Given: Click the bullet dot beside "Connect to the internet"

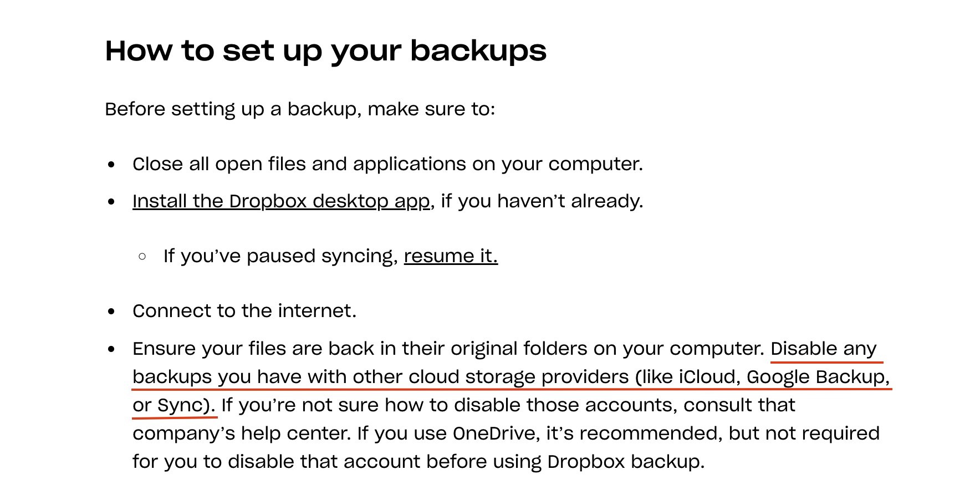Looking at the screenshot, I should pyautogui.click(x=111, y=312).
